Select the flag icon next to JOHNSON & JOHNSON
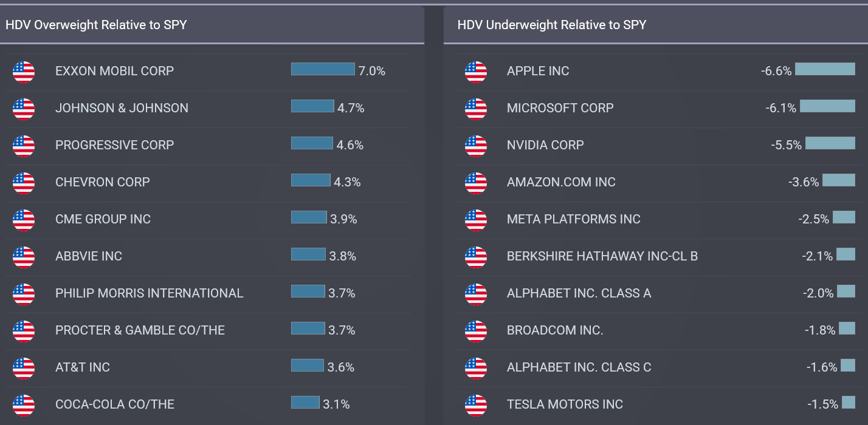The image size is (868, 425). point(24,109)
